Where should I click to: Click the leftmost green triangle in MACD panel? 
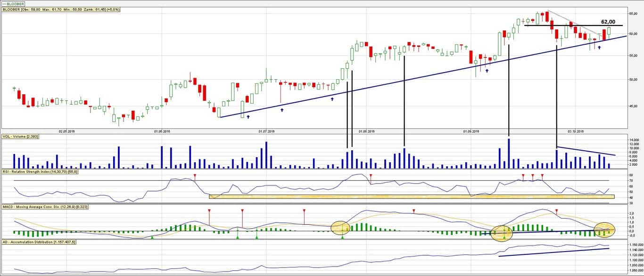[152, 237]
